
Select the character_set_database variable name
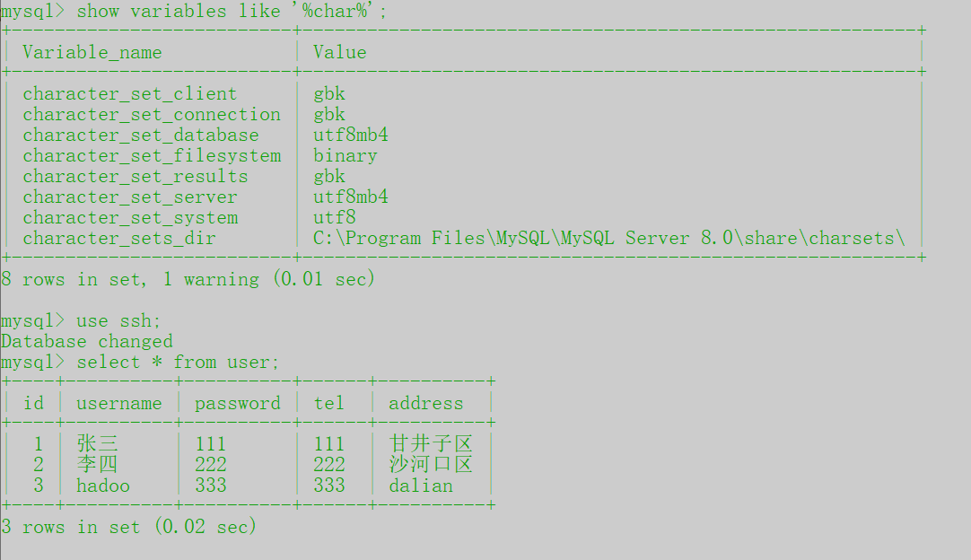pos(141,135)
